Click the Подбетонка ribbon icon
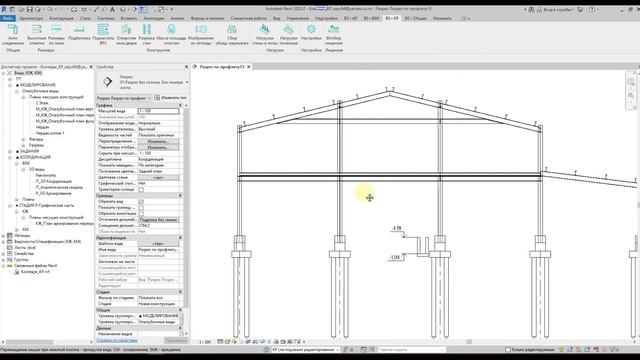The width and height of the screenshot is (640, 360). pos(79,29)
